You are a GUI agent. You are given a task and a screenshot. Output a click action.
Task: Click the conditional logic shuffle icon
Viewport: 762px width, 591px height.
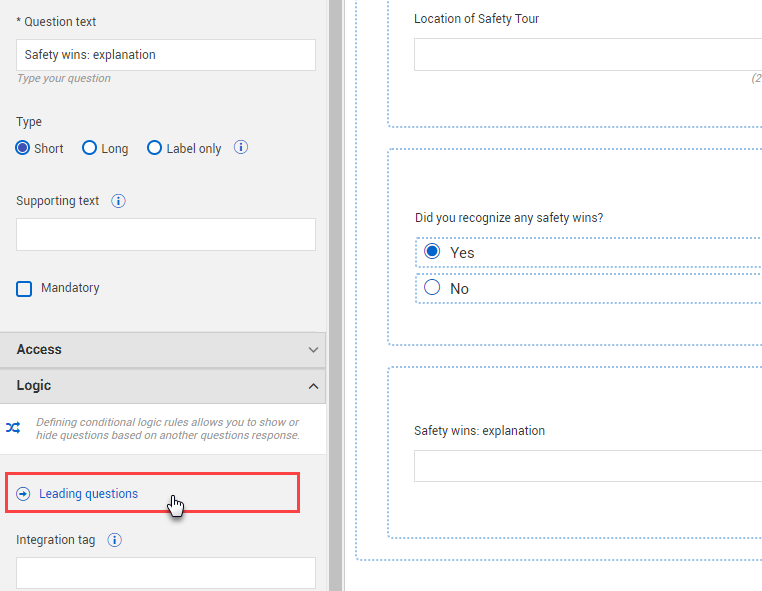[x=13, y=428]
